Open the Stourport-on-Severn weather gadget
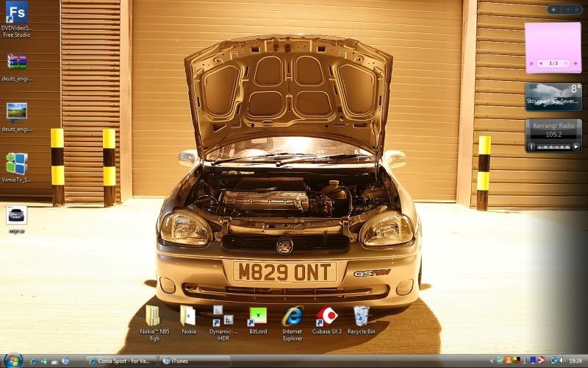 coord(553,97)
